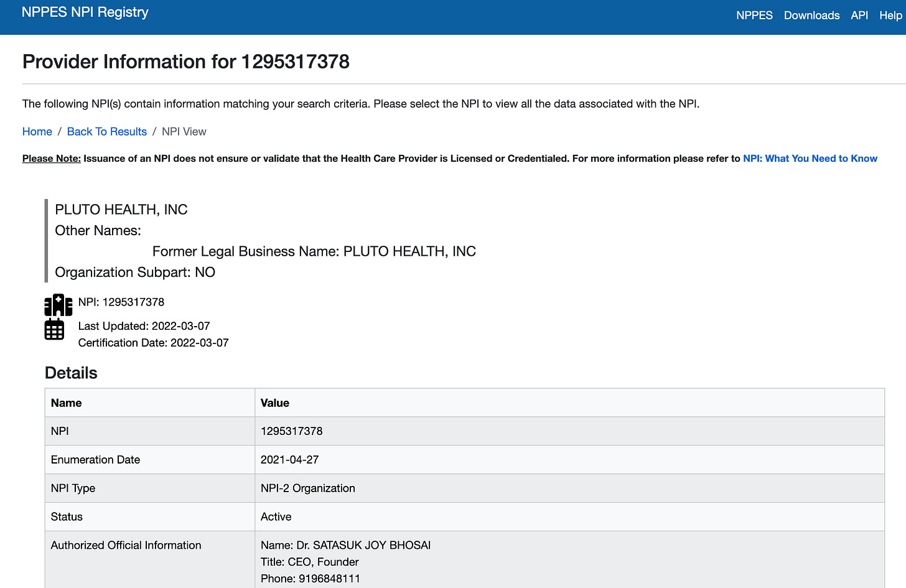The width and height of the screenshot is (906, 588).
Task: Click the Please Note underlined text
Action: click(52, 159)
